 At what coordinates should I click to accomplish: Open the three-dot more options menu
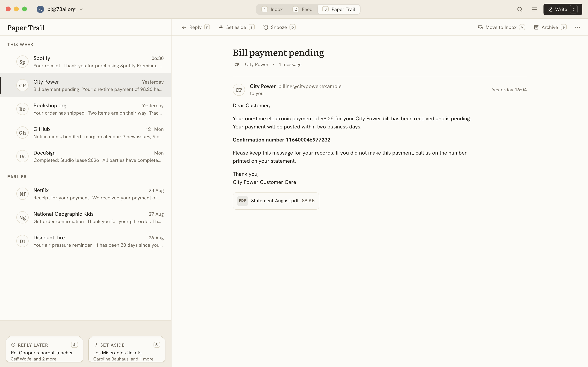577,28
